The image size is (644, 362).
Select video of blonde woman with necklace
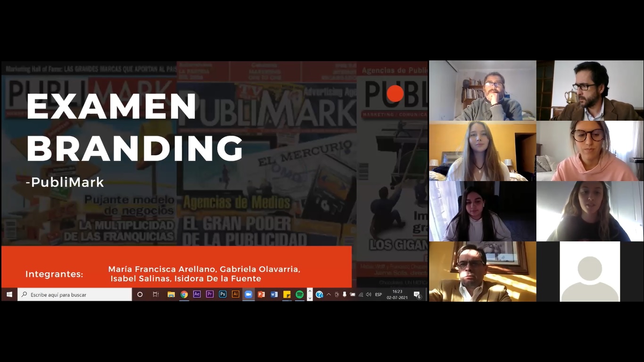click(482, 151)
